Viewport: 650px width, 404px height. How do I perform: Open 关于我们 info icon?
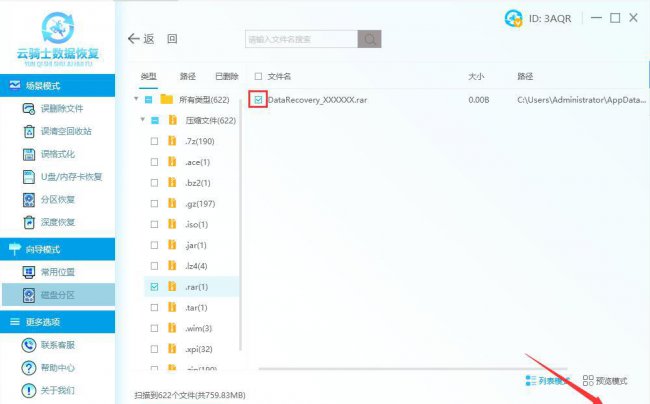[29, 390]
